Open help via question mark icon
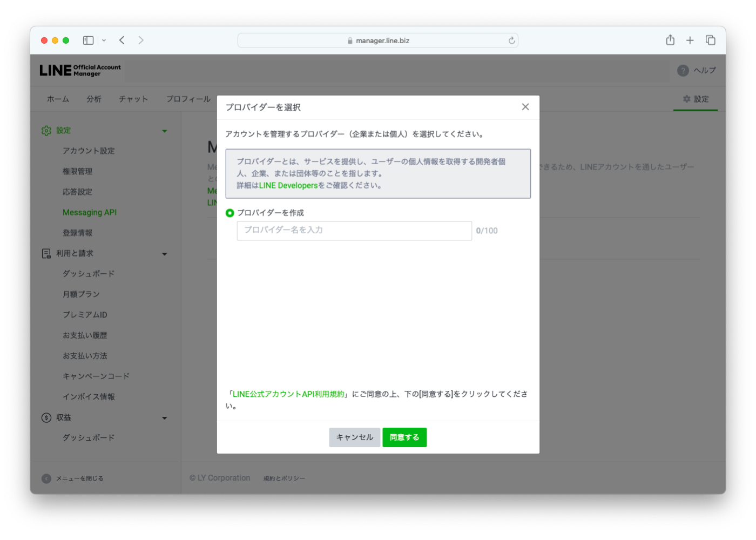 pyautogui.click(x=683, y=71)
